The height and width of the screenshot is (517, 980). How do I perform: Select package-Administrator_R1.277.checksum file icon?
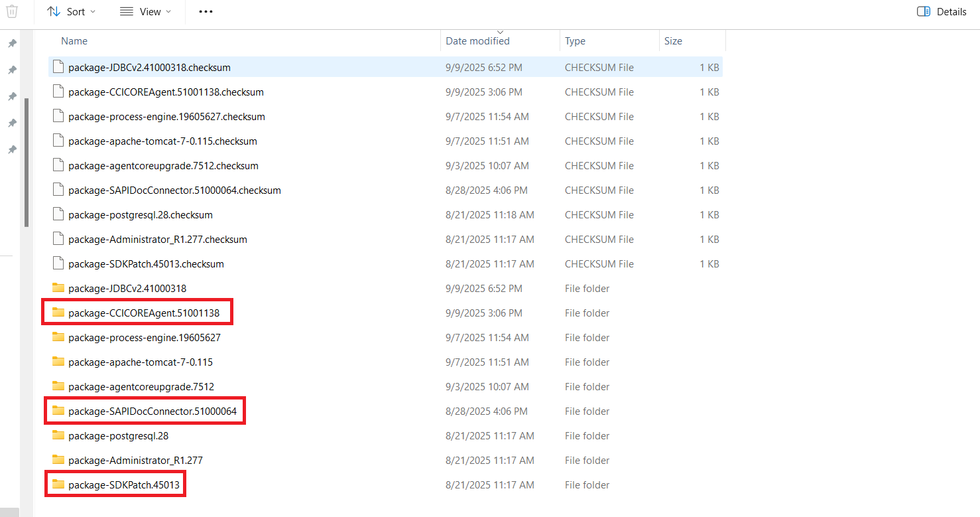tap(58, 239)
